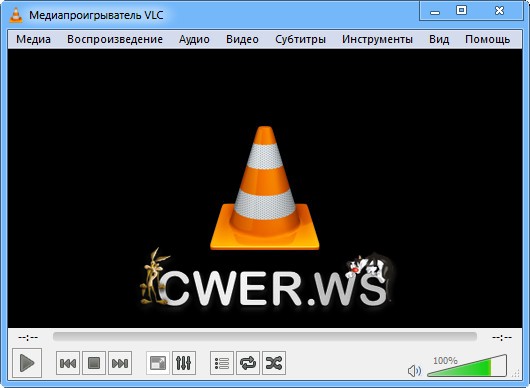Screen dimensions: 530x388
Task: Open the Воспроизведение menu
Action: click(x=115, y=39)
